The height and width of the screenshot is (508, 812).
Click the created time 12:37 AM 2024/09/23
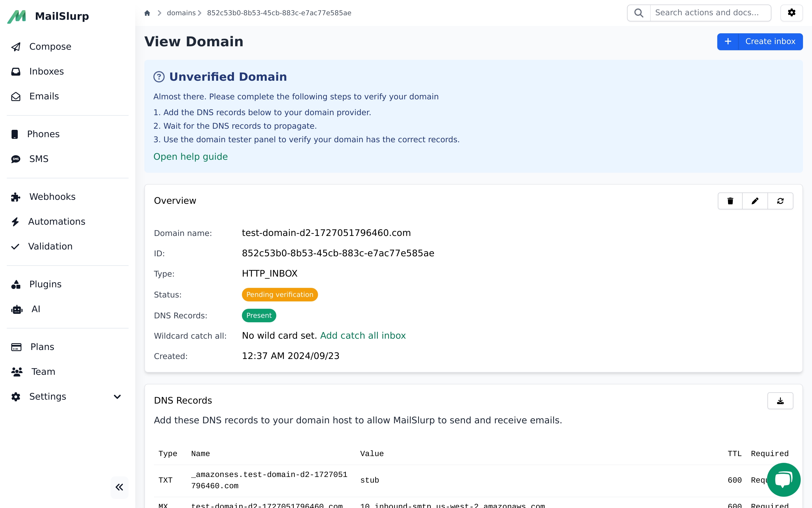291,356
